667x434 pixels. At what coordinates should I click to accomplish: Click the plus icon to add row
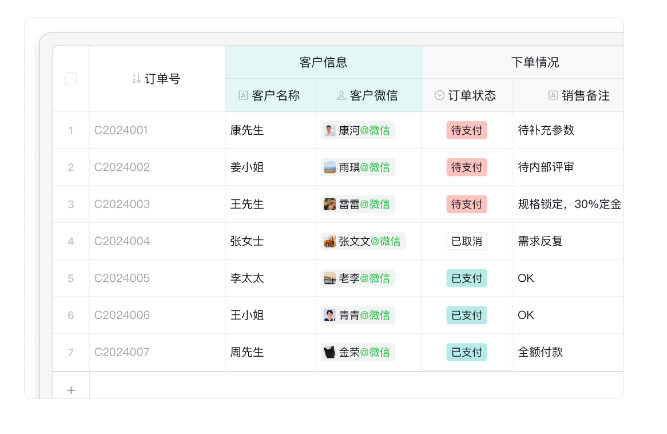tap(71, 390)
